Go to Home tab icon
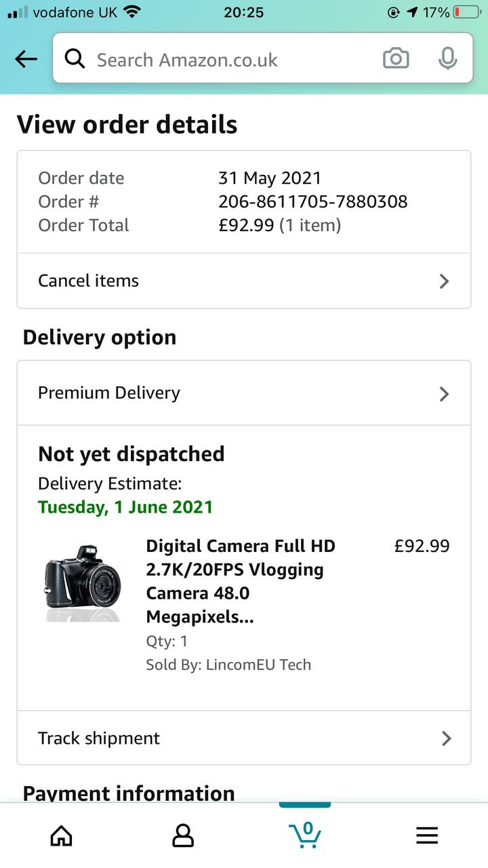The height and width of the screenshot is (868, 488). click(x=61, y=835)
